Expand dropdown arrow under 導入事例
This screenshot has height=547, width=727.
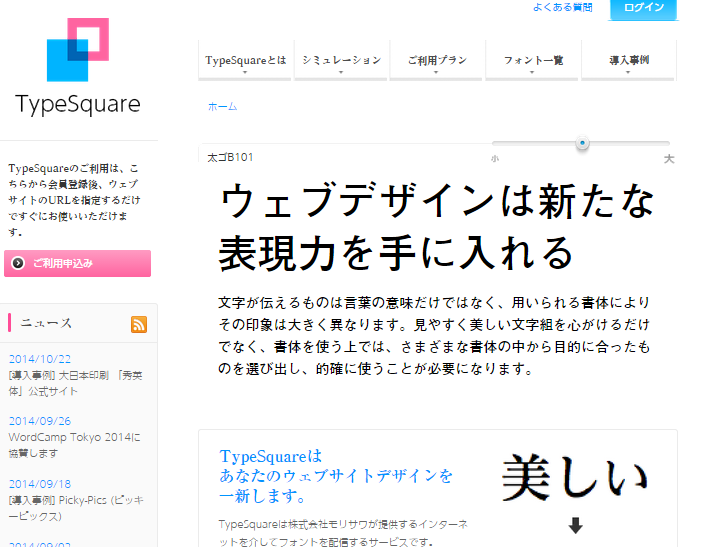click(x=628, y=72)
